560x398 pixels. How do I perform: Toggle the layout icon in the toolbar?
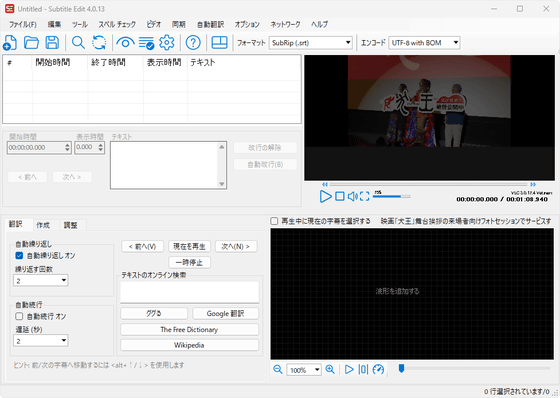tap(219, 43)
